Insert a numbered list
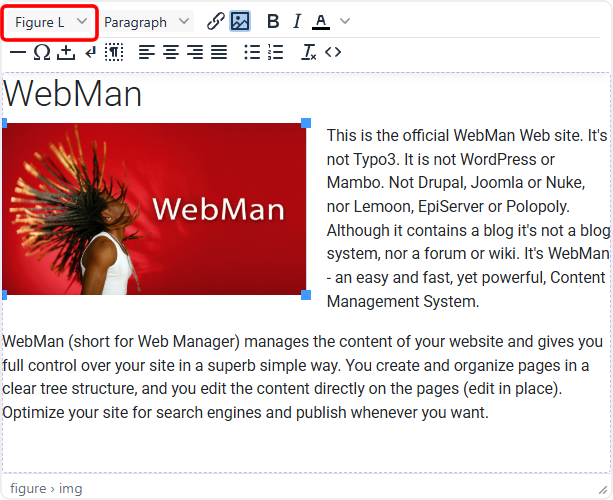The height and width of the screenshot is (500, 613). point(276,52)
